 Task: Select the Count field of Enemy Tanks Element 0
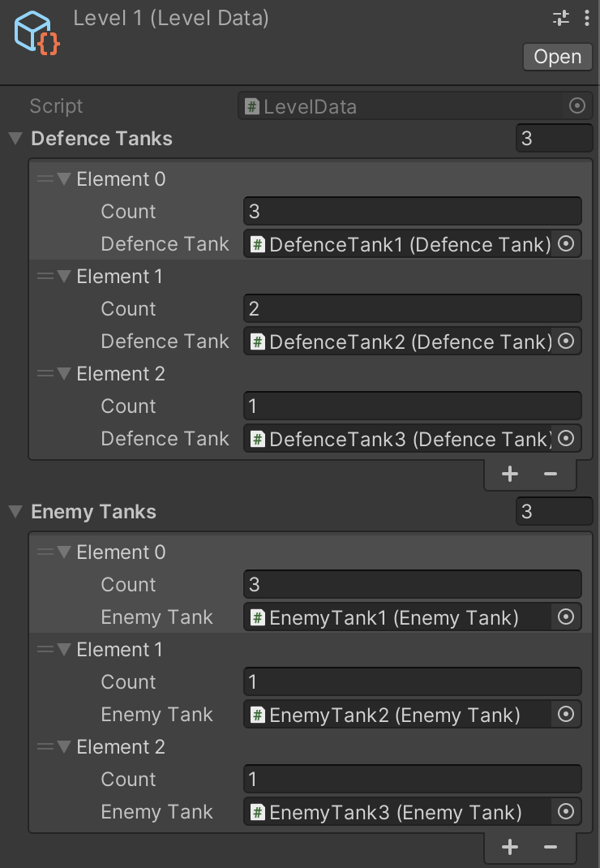pyautogui.click(x=411, y=584)
